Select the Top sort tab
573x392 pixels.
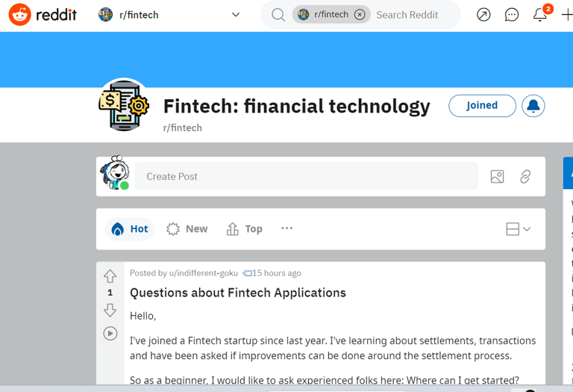pyautogui.click(x=244, y=229)
